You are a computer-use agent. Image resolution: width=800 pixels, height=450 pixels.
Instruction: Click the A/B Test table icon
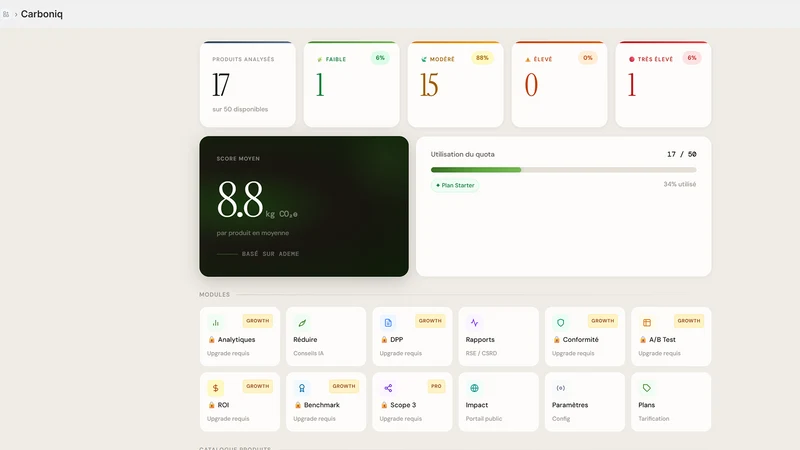point(647,322)
